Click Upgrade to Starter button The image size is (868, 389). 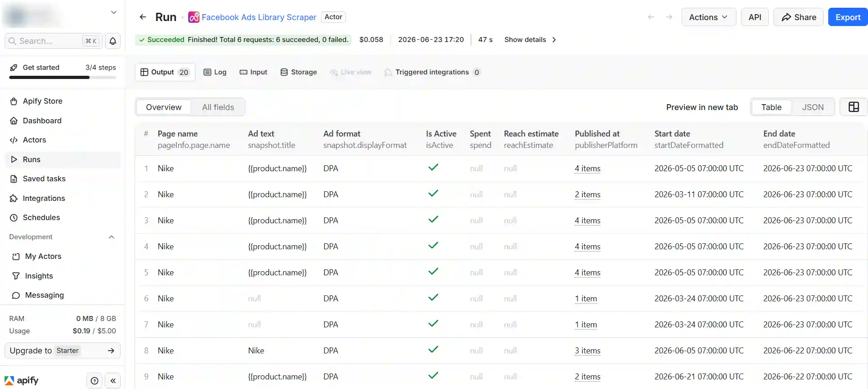tap(63, 351)
